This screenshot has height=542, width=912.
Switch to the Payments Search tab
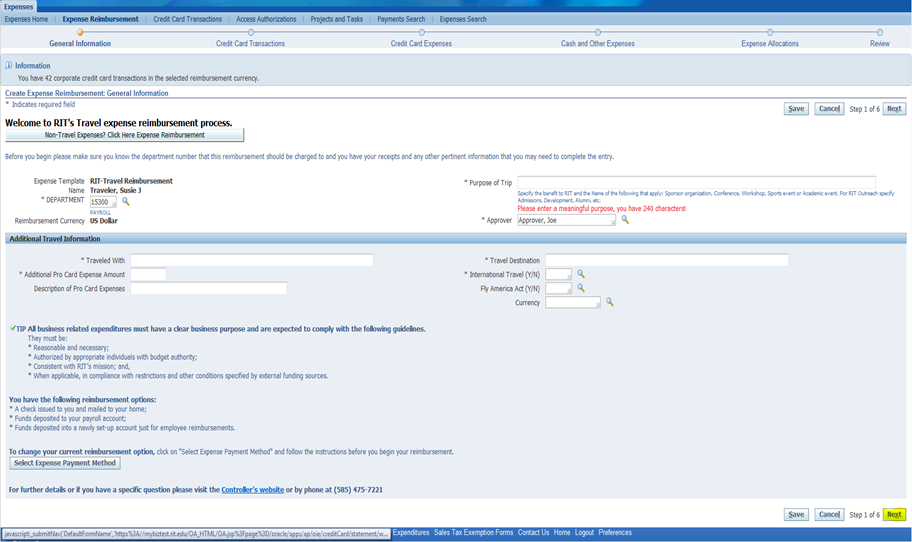point(401,19)
